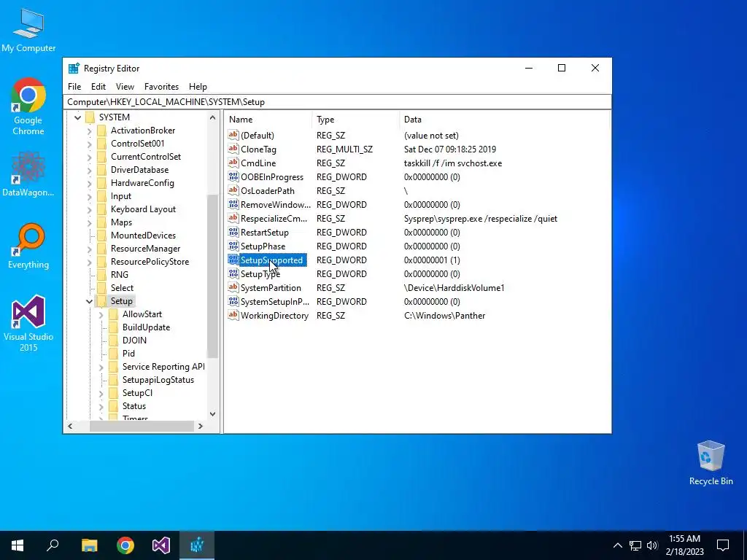Click the tree scroll right arrow
The image size is (747, 560).
201,426
